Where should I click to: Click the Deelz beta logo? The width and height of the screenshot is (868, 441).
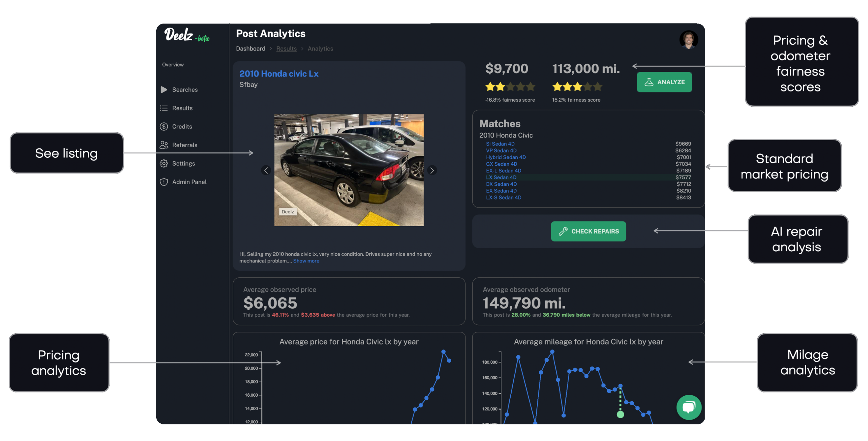(186, 35)
